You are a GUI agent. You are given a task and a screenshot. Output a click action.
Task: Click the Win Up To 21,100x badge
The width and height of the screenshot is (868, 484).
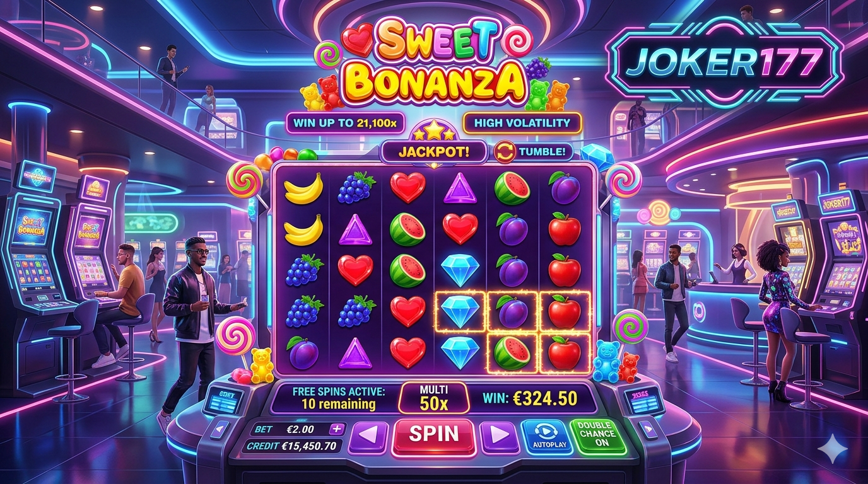click(345, 123)
